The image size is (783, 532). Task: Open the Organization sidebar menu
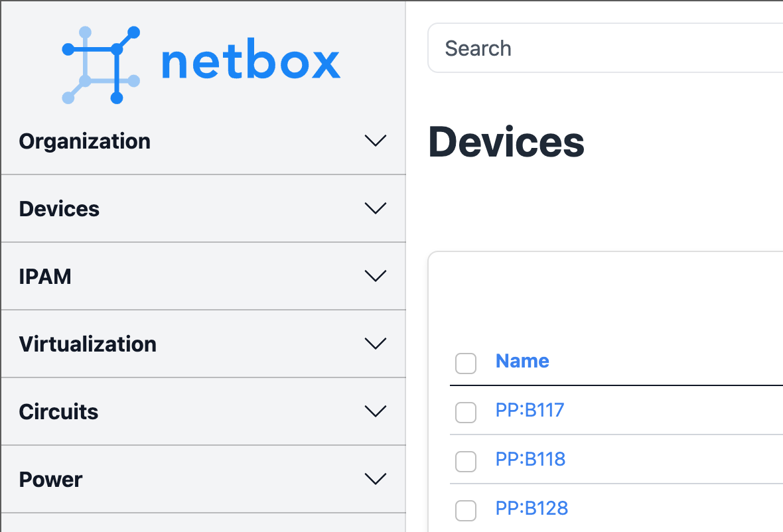coord(85,141)
